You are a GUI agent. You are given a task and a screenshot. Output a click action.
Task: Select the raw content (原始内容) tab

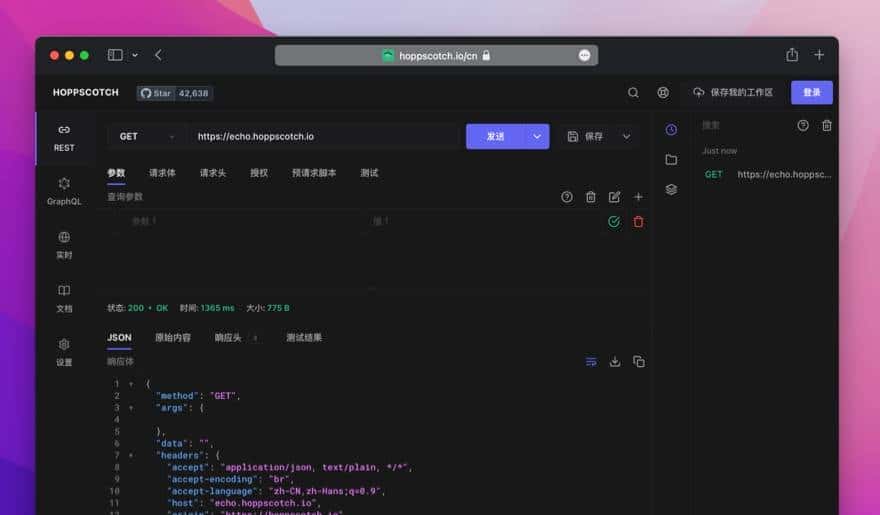173,338
